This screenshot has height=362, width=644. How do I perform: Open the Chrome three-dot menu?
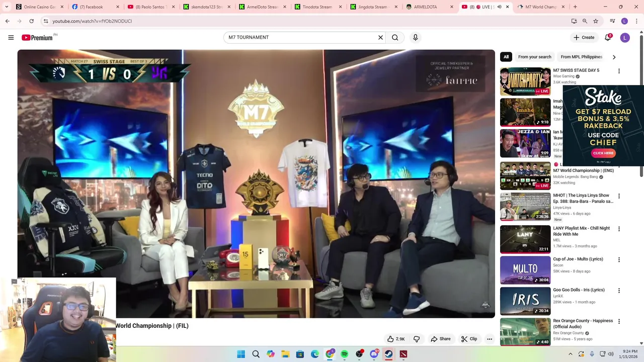(637, 21)
